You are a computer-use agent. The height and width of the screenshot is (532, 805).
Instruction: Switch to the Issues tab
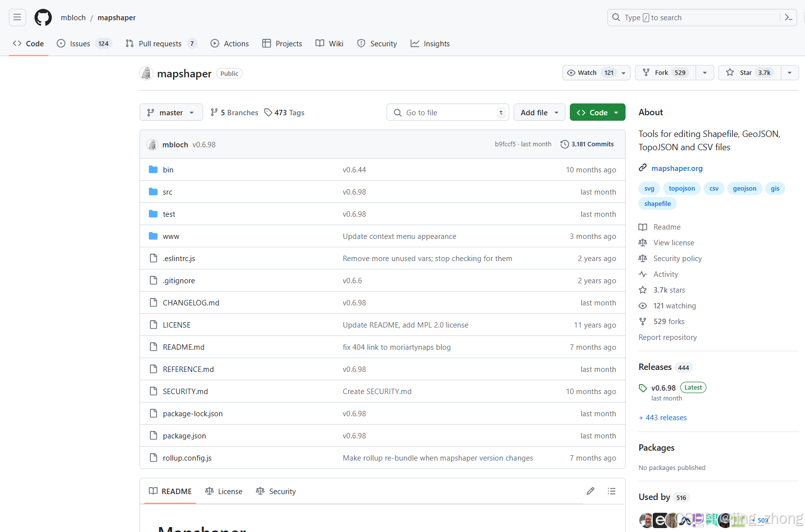pyautogui.click(x=84, y=44)
